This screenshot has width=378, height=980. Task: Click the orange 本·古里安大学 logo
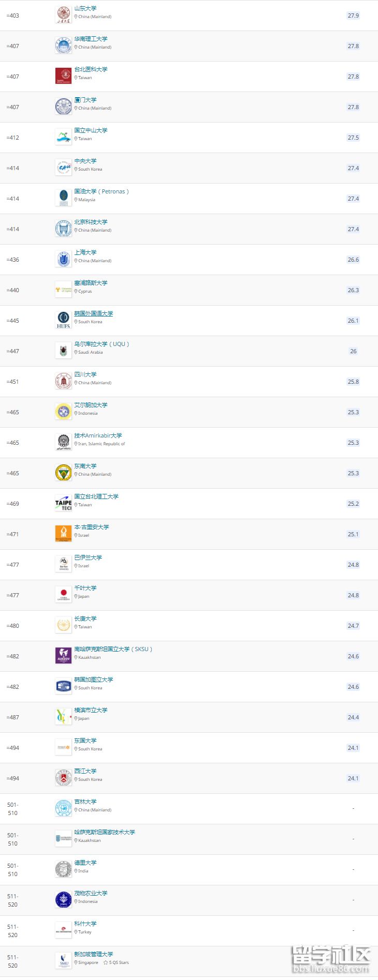click(x=63, y=534)
